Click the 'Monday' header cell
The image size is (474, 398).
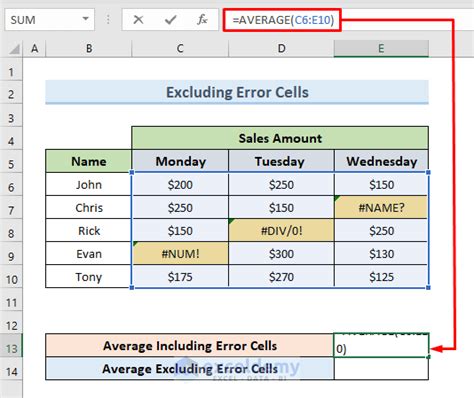tap(180, 161)
